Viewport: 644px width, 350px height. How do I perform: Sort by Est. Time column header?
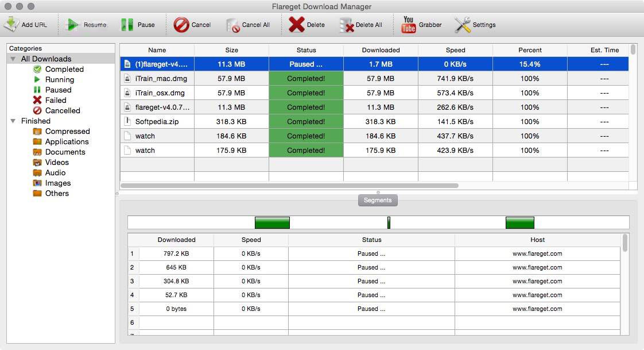tap(599, 50)
